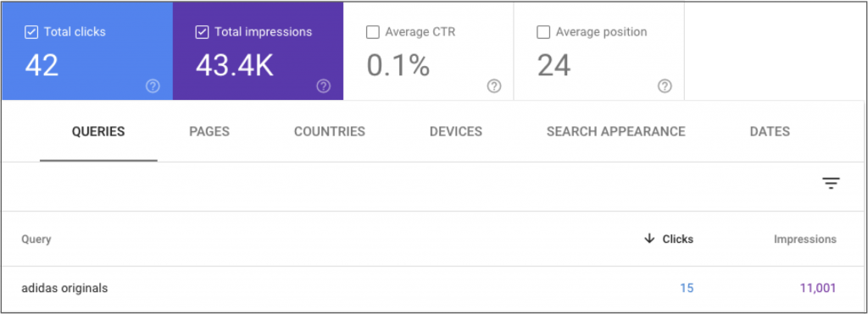Select the Queries tab
This screenshot has width=868, height=314.
(x=98, y=131)
